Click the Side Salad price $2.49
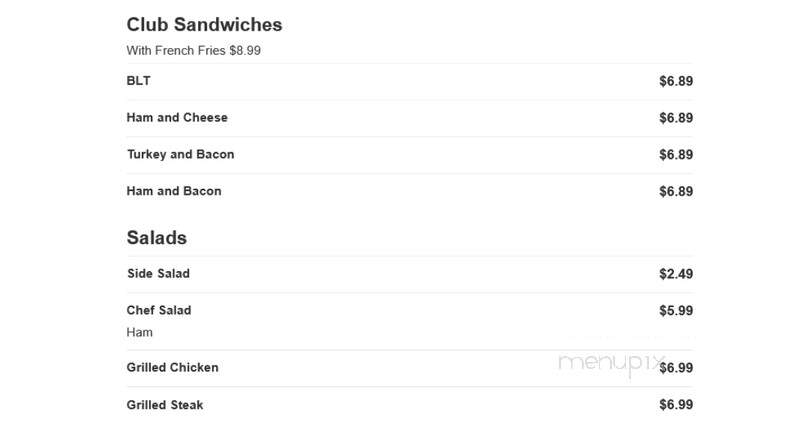Screen dimensions: 791x445 [x=676, y=273]
